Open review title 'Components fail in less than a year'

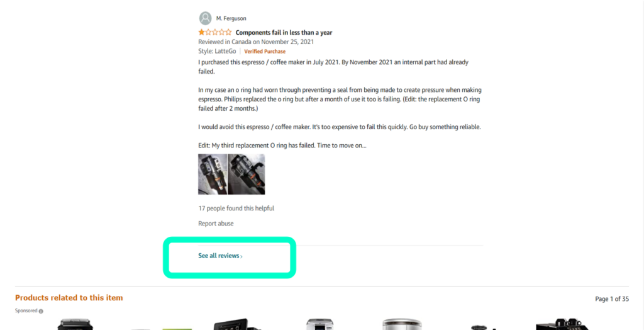click(x=284, y=33)
